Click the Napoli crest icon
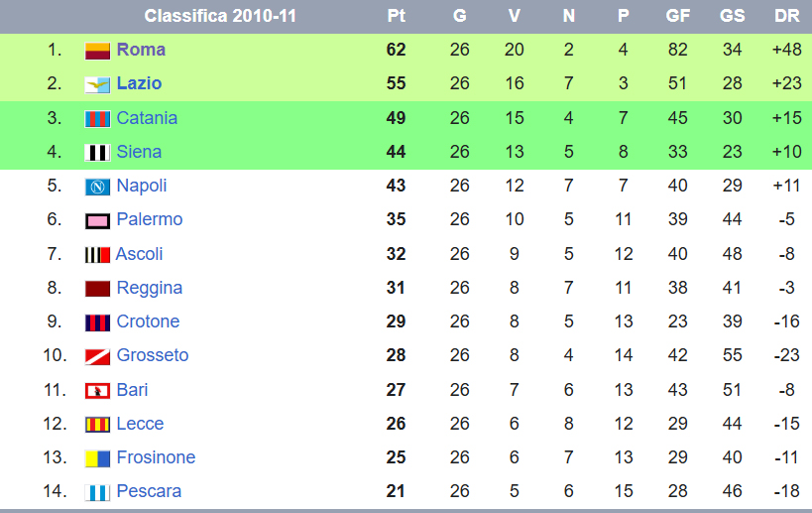This screenshot has width=812, height=513. 97,187
